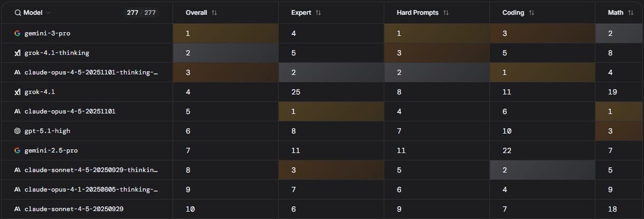The image size is (644, 219).
Task: Open the gemini-2.5-pro model link
Action: (51, 150)
